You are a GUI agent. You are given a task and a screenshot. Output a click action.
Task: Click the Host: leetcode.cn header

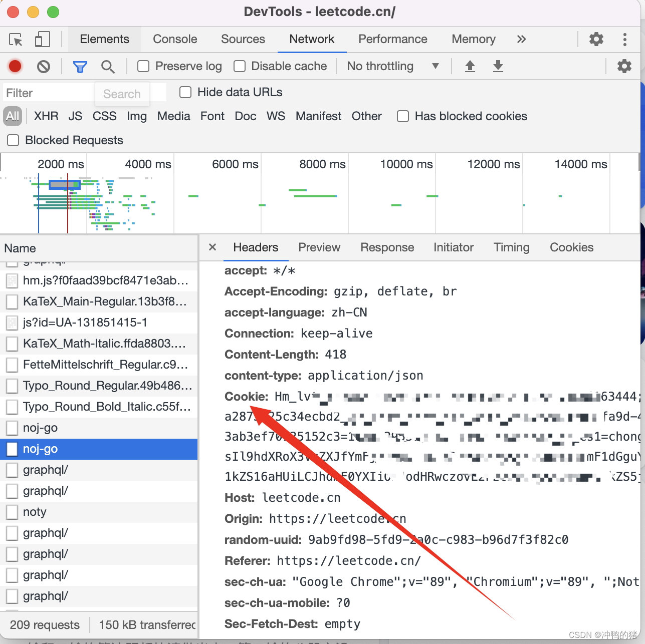click(283, 498)
